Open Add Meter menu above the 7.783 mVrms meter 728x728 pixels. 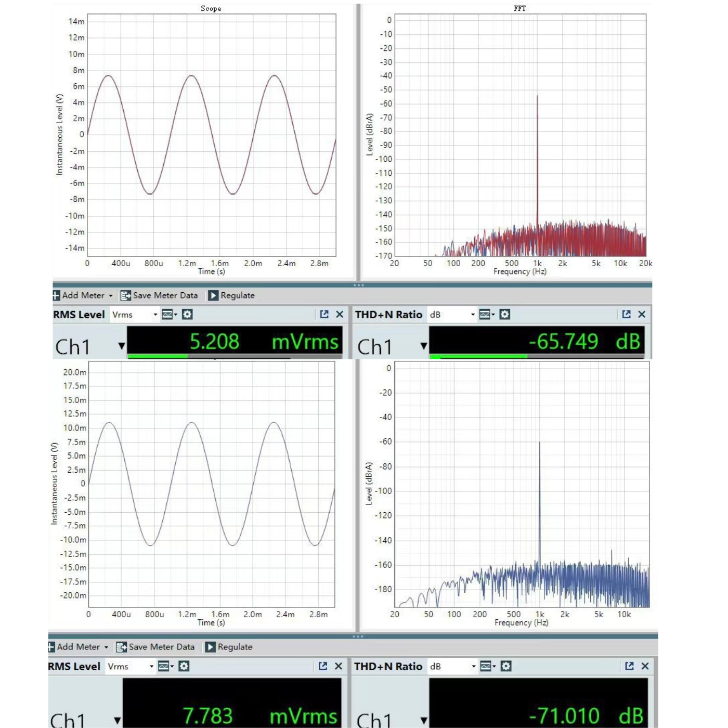pos(79,647)
